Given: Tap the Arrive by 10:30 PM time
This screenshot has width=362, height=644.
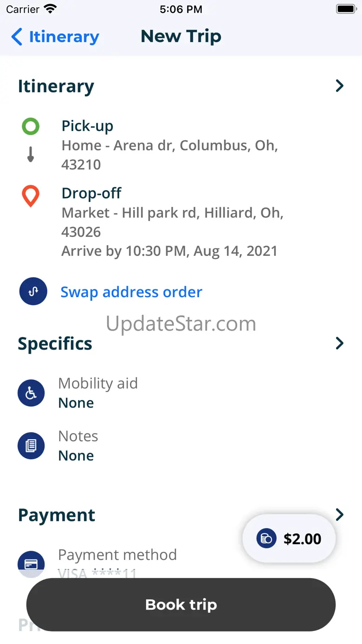Looking at the screenshot, I should click(x=169, y=251).
